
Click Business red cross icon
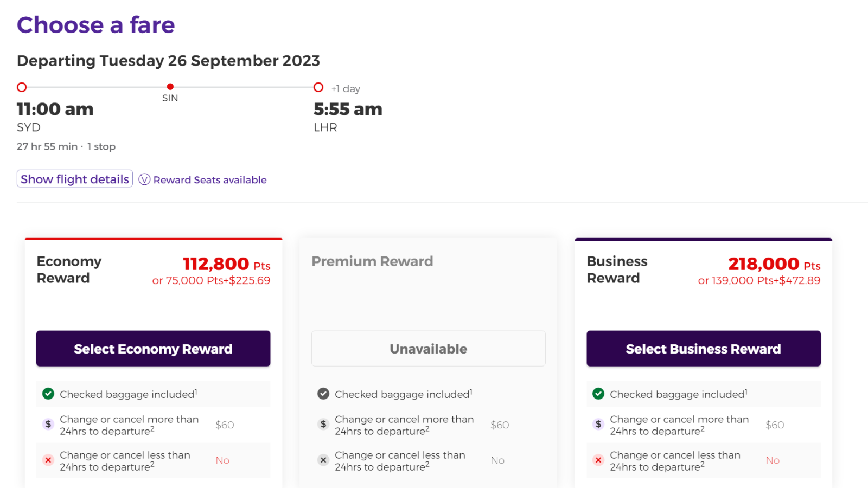point(598,460)
